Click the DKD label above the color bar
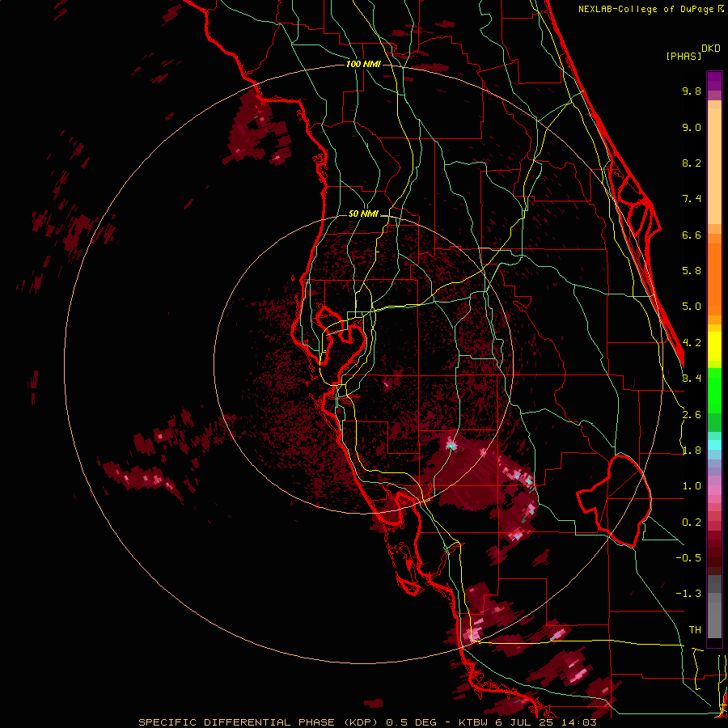Image resolution: width=728 pixels, height=728 pixels. (711, 49)
